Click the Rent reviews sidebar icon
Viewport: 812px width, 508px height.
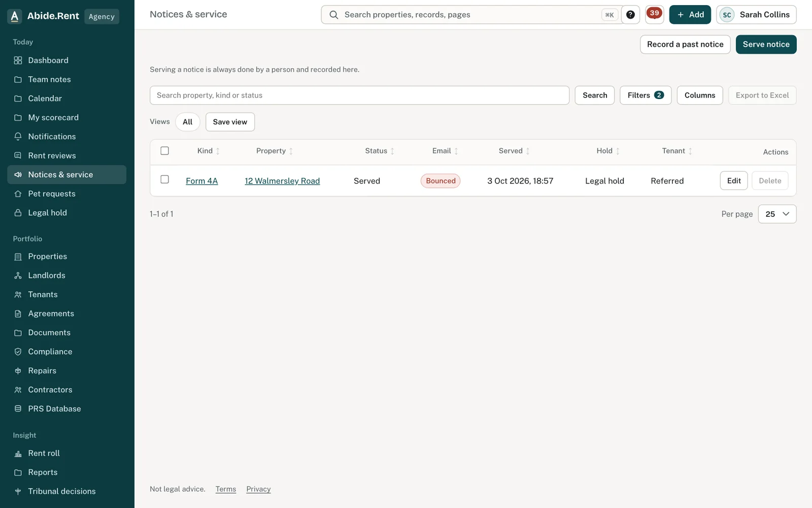click(x=18, y=155)
